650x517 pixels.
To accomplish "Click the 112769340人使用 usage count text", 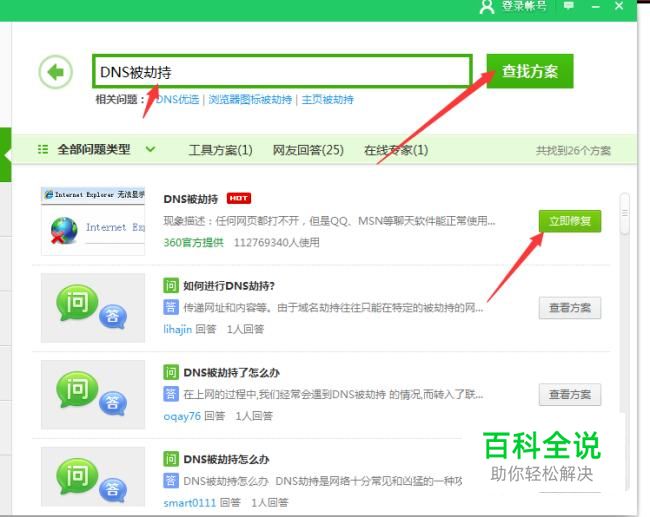I will 276,243.
